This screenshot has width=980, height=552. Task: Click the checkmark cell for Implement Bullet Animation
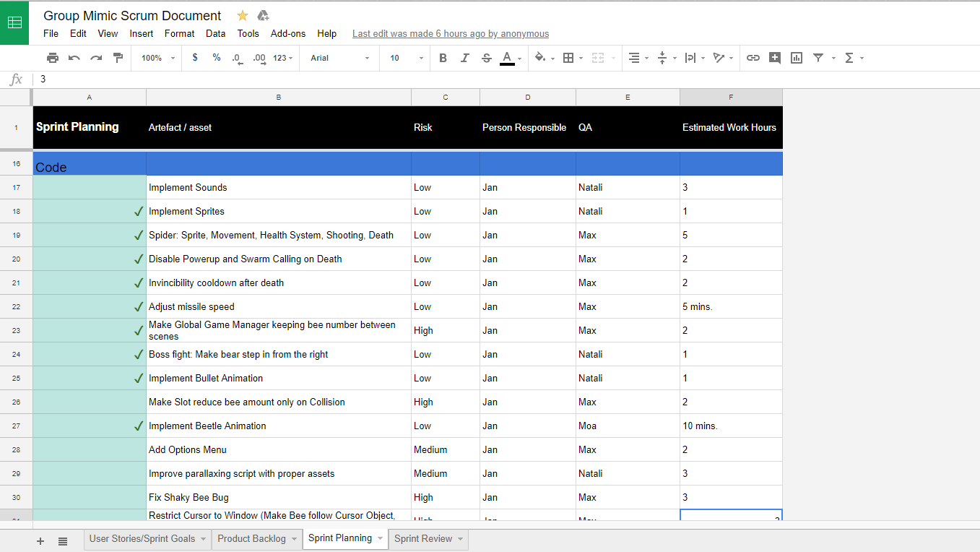(90, 378)
